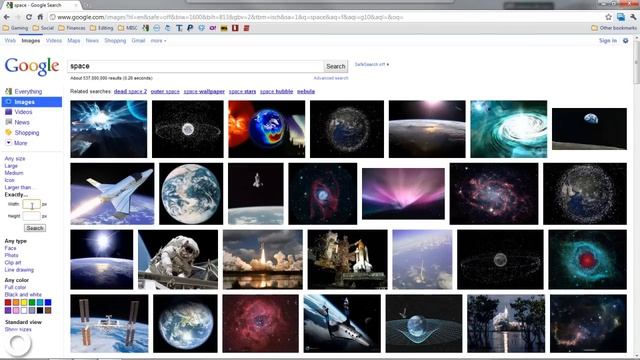Open the browser home page icon
Image resolution: width=640 pixels, height=360 pixels.
(40, 17)
